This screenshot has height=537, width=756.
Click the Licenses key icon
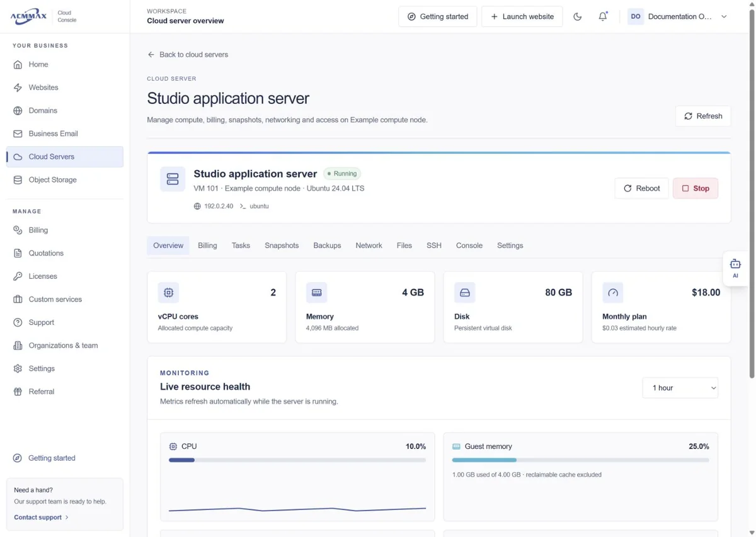point(18,276)
